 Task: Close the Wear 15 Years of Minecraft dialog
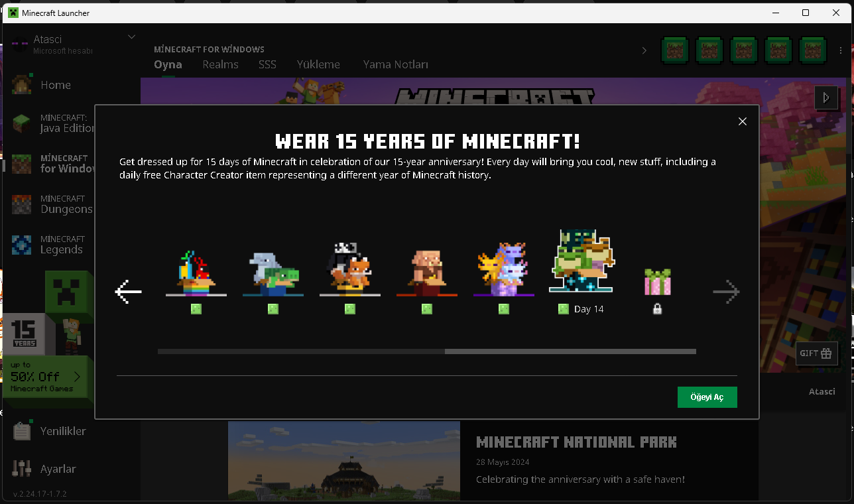point(743,121)
